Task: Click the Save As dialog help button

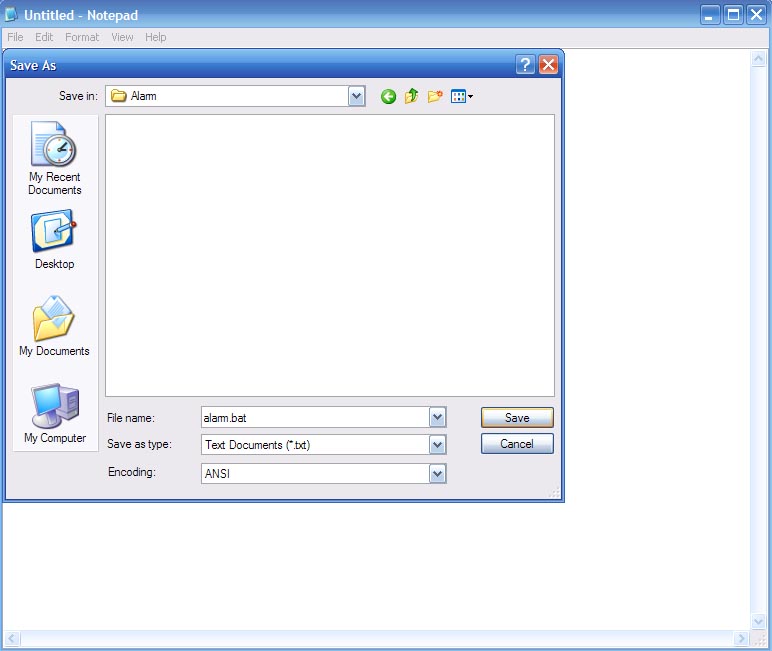Action: point(525,65)
